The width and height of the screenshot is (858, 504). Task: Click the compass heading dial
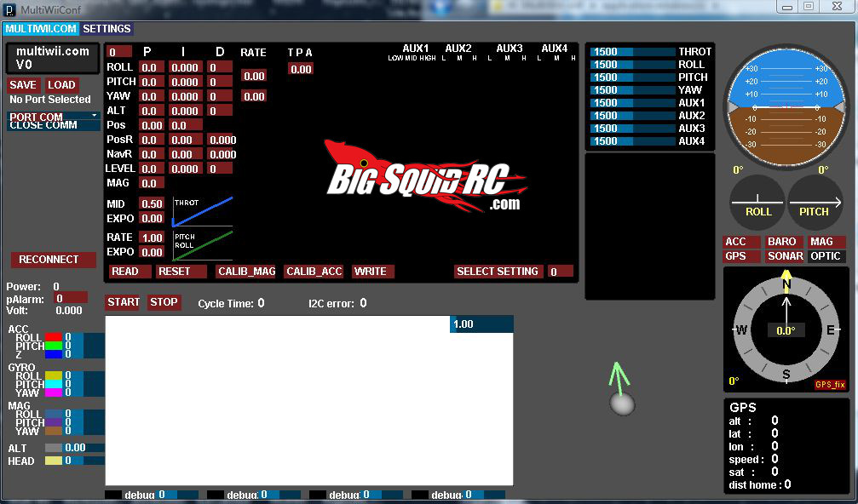(786, 330)
